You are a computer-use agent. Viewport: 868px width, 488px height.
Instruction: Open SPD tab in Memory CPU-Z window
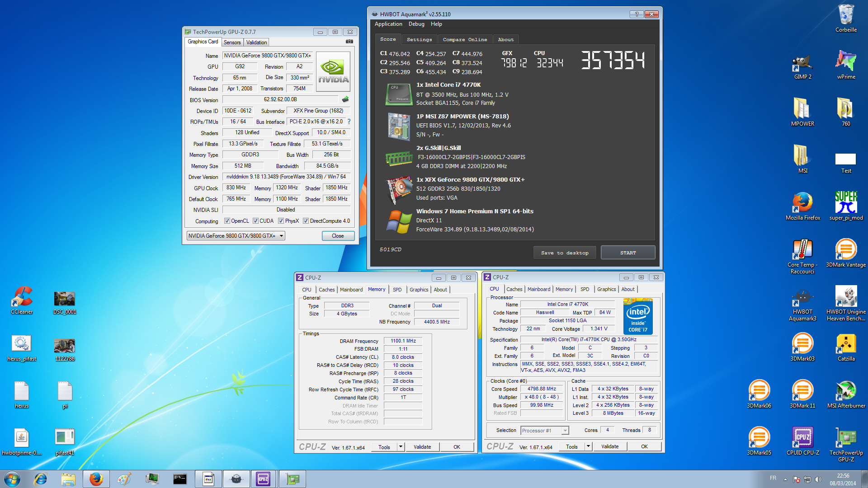tap(397, 290)
